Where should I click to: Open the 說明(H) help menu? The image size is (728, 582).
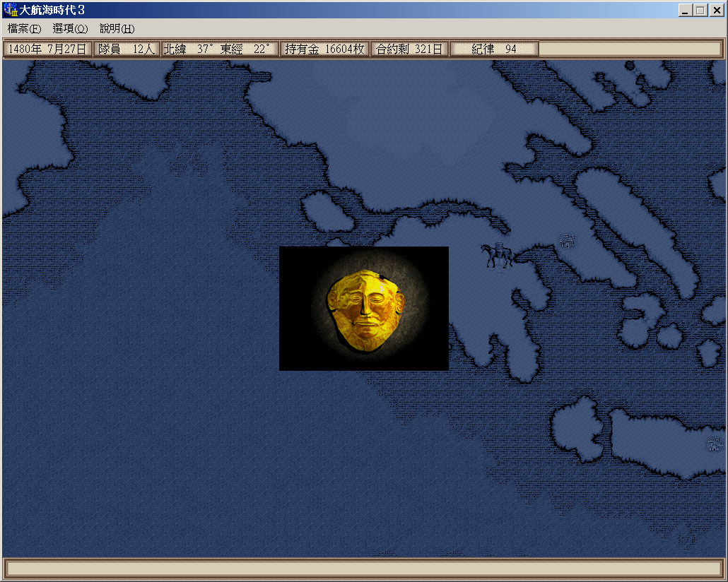click(117, 29)
